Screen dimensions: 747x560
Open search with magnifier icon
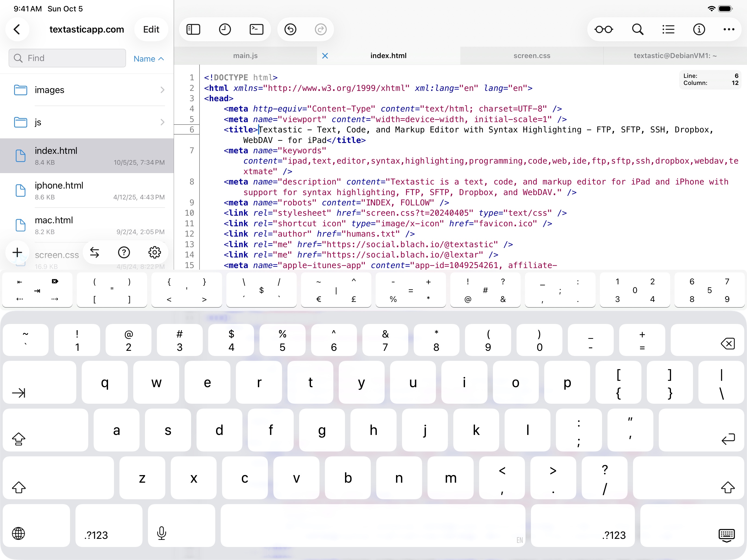tap(637, 29)
